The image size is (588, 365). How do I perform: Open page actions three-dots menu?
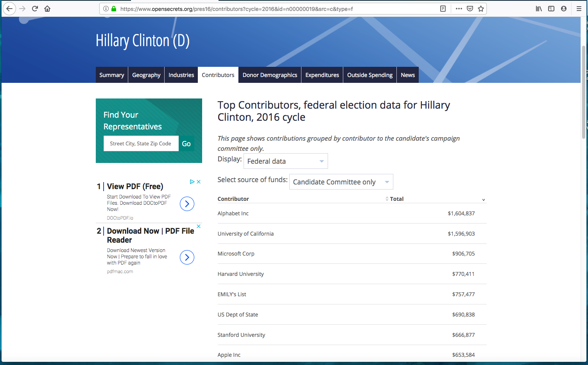459,9
